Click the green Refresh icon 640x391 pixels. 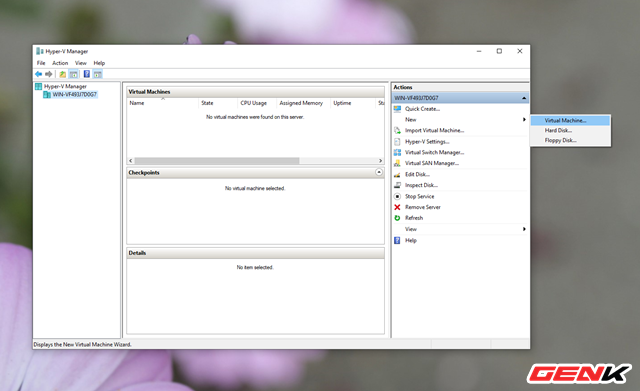pyautogui.click(x=397, y=218)
